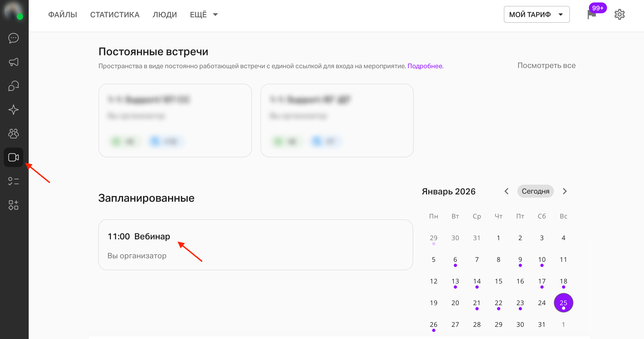Open the people group sidebar icon
Image resolution: width=644 pixels, height=339 pixels.
14,133
